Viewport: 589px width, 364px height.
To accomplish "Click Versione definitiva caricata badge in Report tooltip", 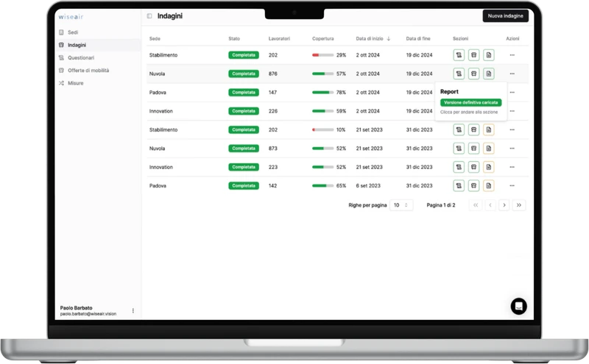I will (x=470, y=102).
